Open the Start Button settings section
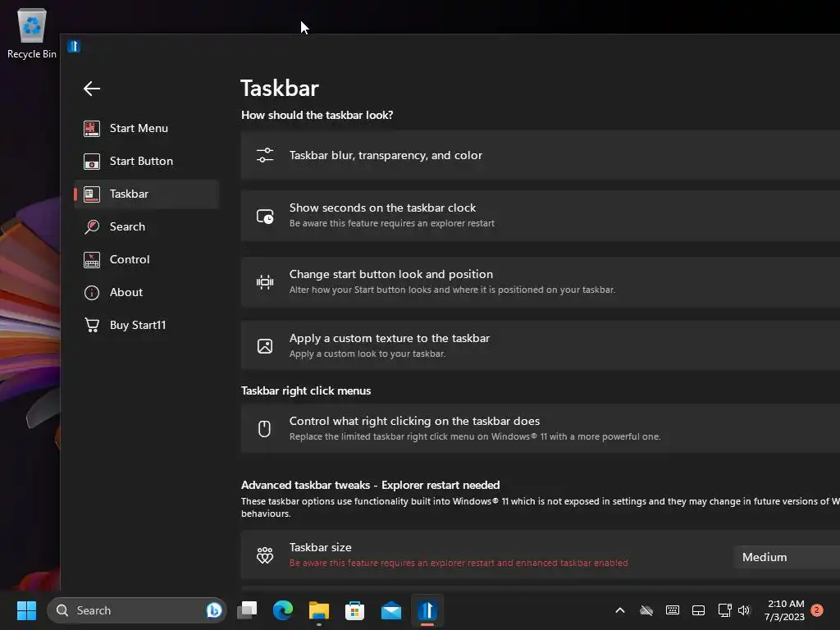 (x=146, y=161)
